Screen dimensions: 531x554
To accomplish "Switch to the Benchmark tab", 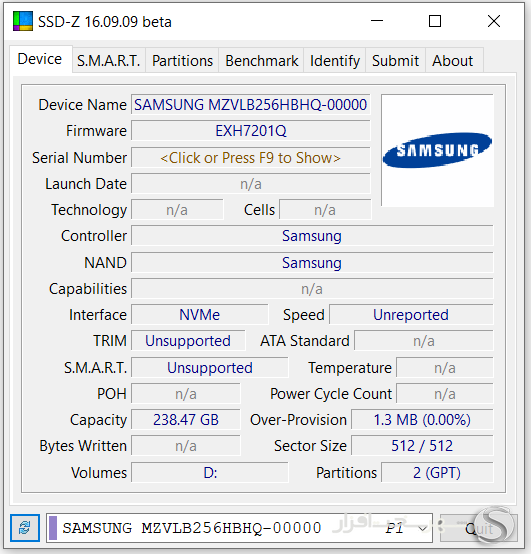I will tap(261, 60).
